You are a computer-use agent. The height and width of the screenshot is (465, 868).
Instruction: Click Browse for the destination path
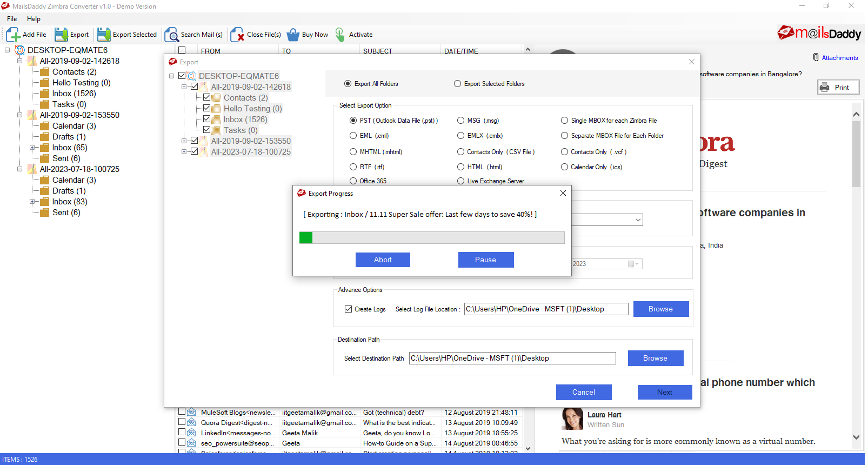656,358
